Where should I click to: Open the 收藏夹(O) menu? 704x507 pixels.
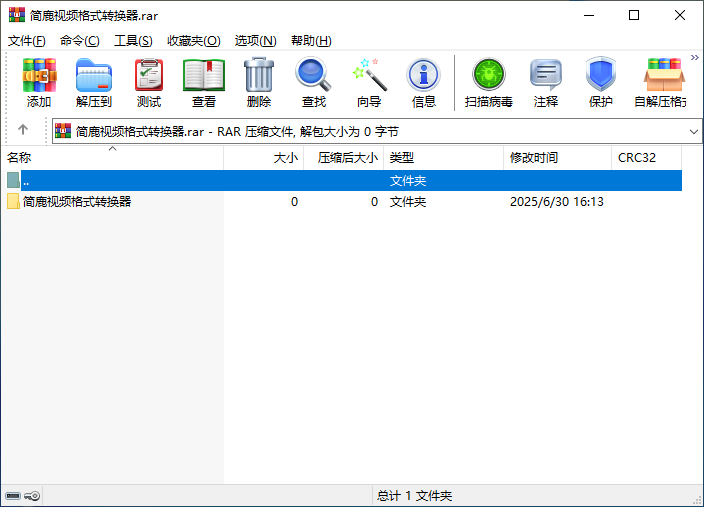194,41
